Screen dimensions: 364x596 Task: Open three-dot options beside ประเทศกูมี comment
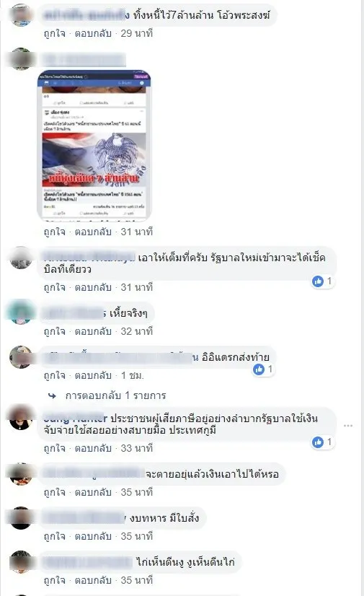(348, 426)
